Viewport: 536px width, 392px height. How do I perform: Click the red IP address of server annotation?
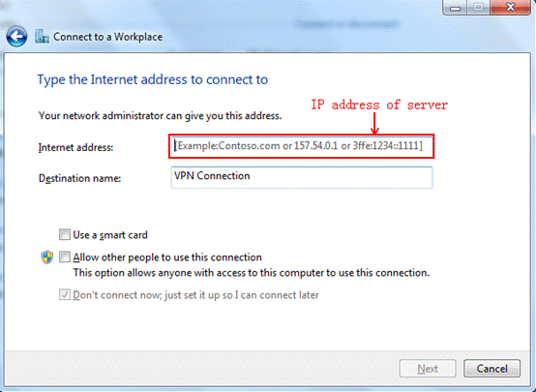379,105
